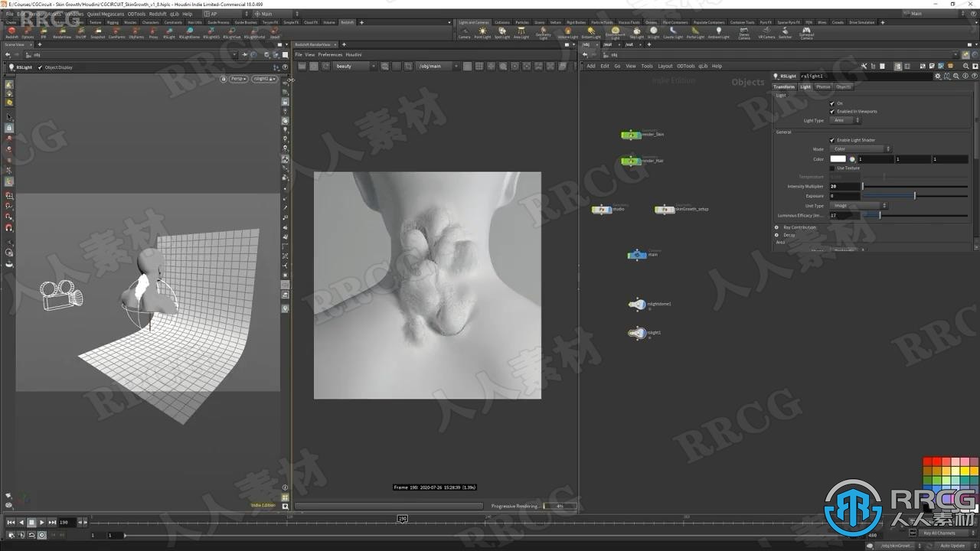Select the rslightdome1 node
This screenshot has height=551, width=980.
pyautogui.click(x=637, y=305)
